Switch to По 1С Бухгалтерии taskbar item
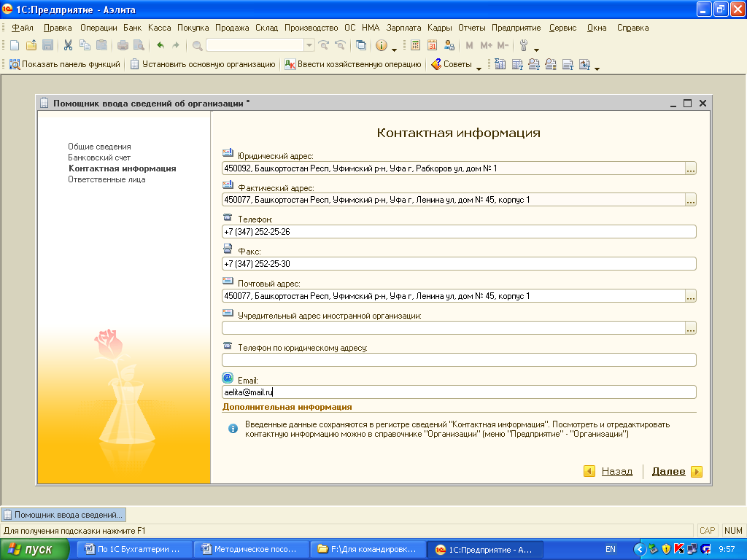Image resolution: width=747 pixels, height=560 pixels. pos(133,550)
